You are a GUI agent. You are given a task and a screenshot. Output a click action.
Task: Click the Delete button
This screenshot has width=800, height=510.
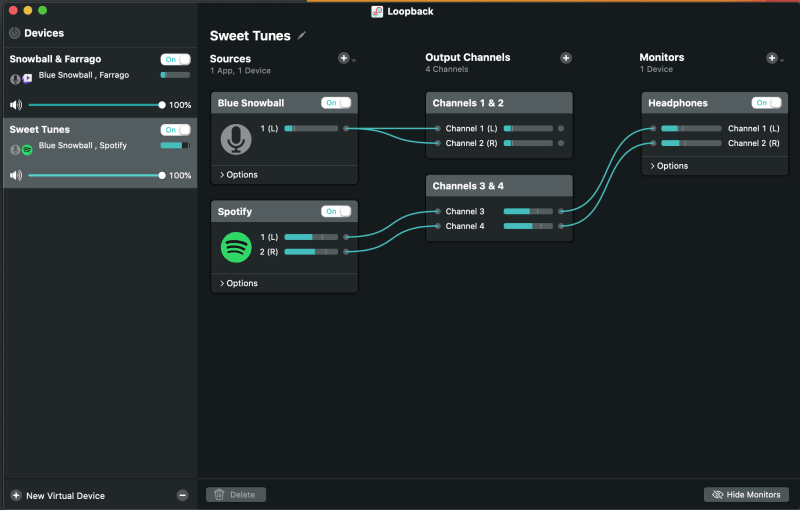[236, 494]
